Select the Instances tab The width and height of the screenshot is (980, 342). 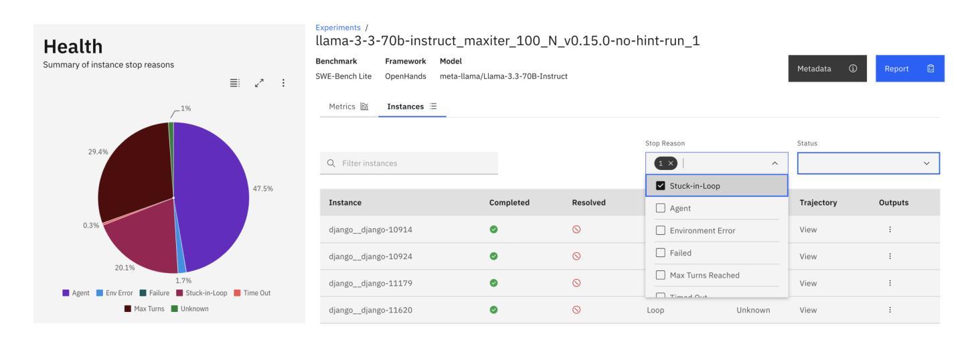(x=412, y=106)
